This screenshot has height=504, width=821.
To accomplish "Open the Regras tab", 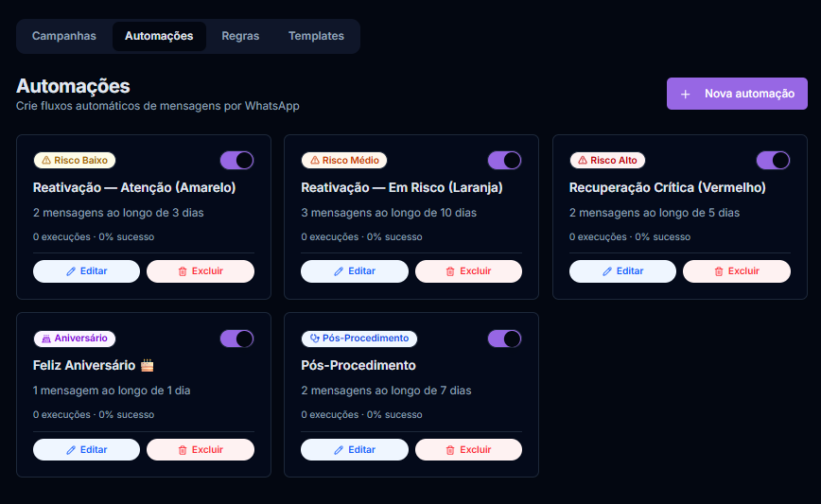I will point(240,36).
